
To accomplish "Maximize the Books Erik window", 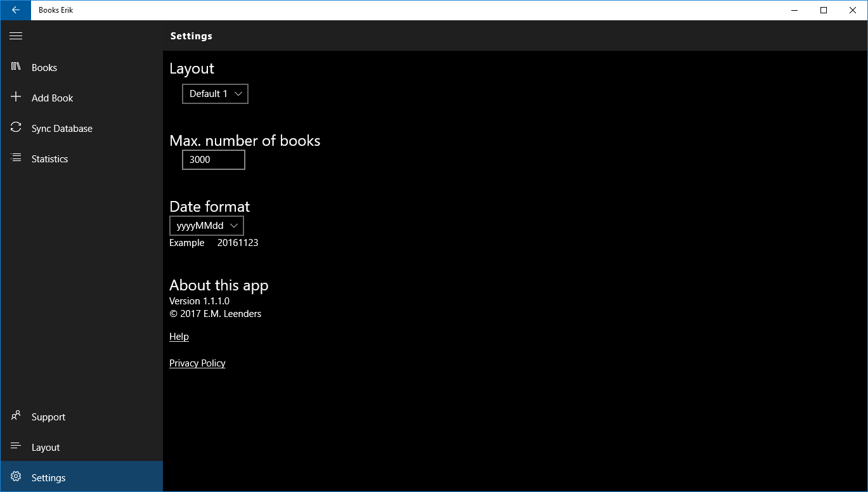I will tap(824, 10).
